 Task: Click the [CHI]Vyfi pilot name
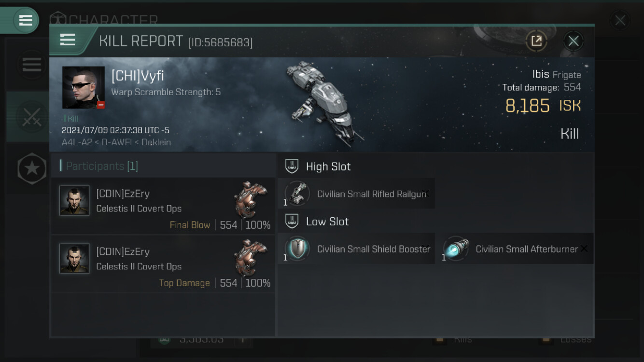(x=138, y=75)
